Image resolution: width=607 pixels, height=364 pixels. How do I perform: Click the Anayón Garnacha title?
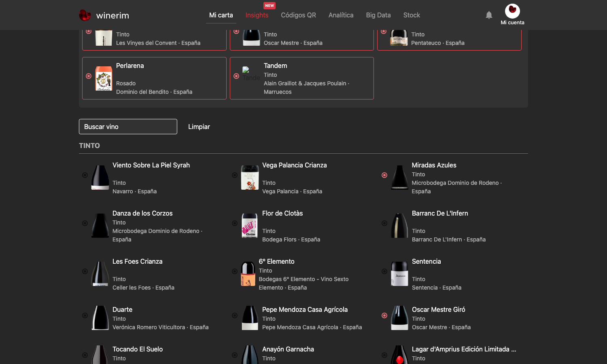point(288,349)
